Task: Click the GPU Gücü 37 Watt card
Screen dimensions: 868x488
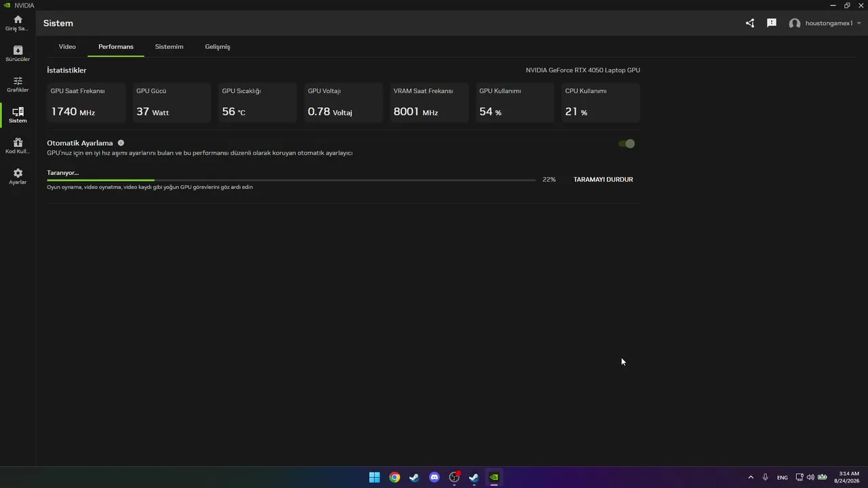Action: tap(172, 102)
